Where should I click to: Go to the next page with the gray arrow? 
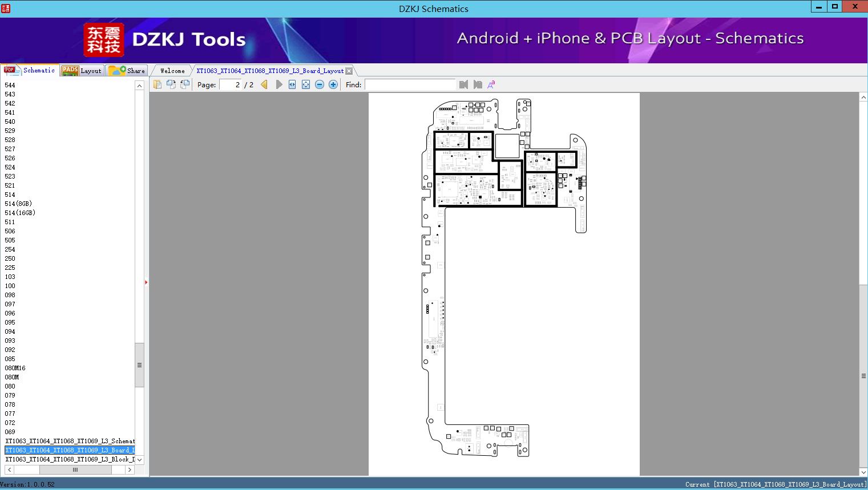[x=278, y=84]
